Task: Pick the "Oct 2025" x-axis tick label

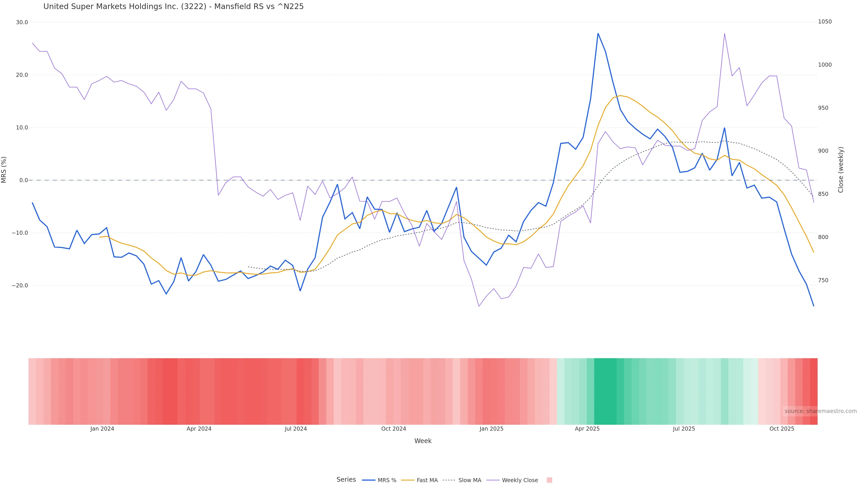Action: click(x=782, y=429)
